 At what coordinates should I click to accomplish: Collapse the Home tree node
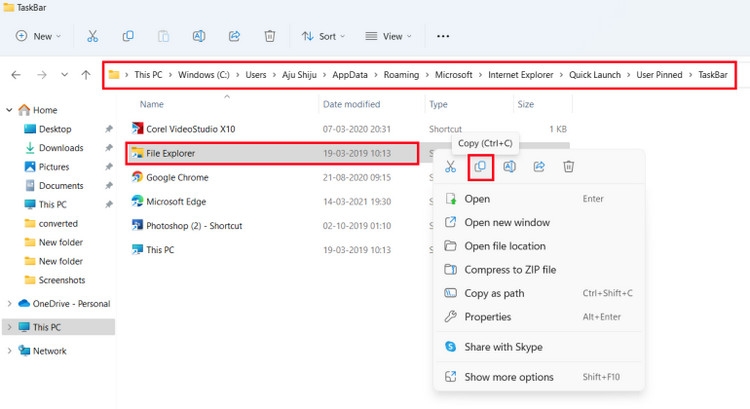click(x=9, y=110)
